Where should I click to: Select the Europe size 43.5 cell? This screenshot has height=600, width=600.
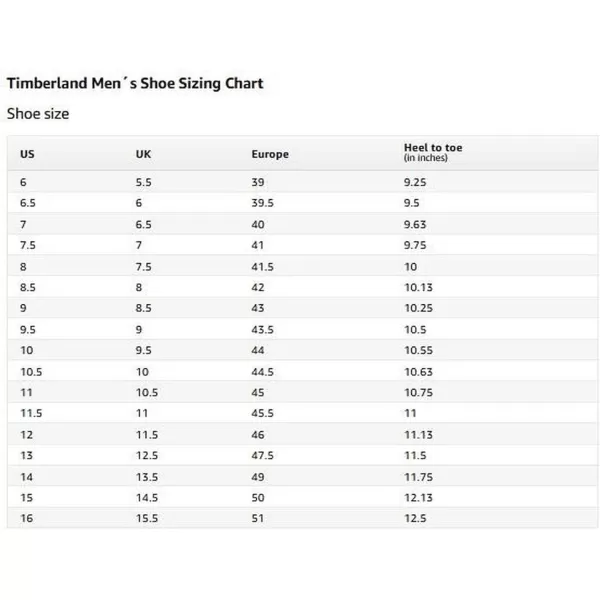tap(262, 329)
